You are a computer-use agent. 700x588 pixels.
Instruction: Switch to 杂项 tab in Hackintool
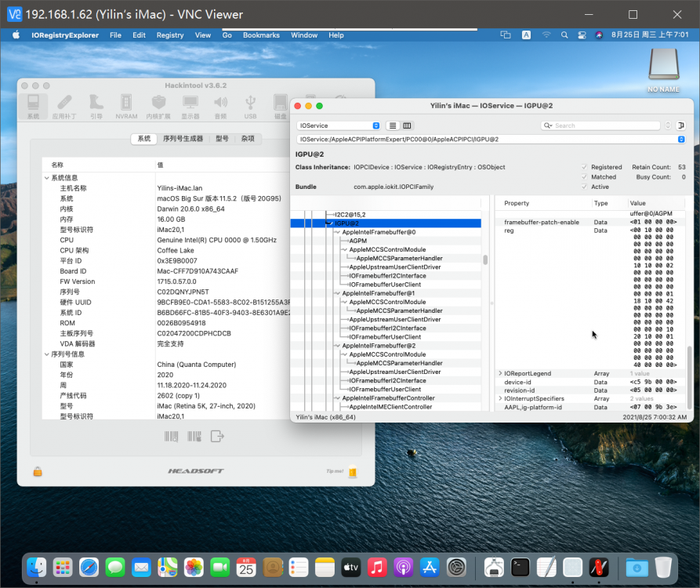pos(248,139)
